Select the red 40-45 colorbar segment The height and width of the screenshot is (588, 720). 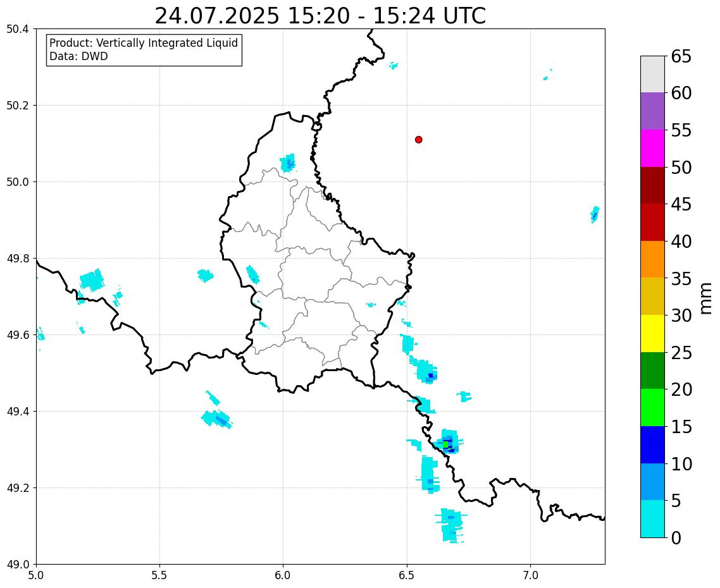(x=652, y=222)
